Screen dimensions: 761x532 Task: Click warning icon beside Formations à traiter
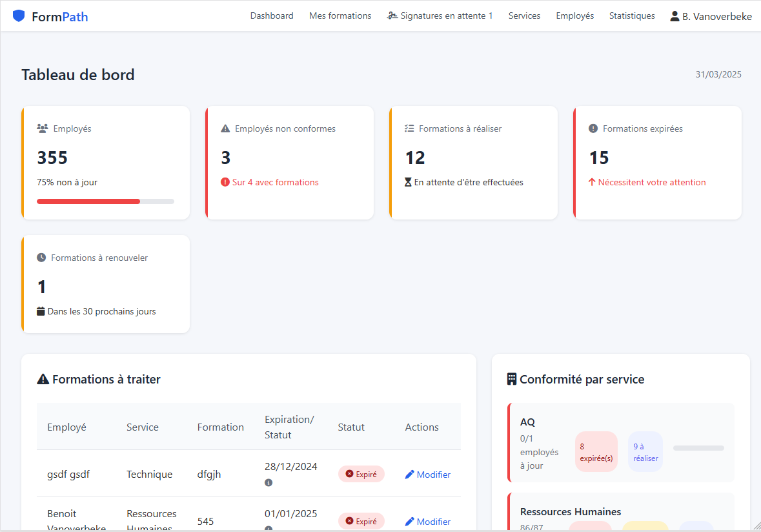43,379
